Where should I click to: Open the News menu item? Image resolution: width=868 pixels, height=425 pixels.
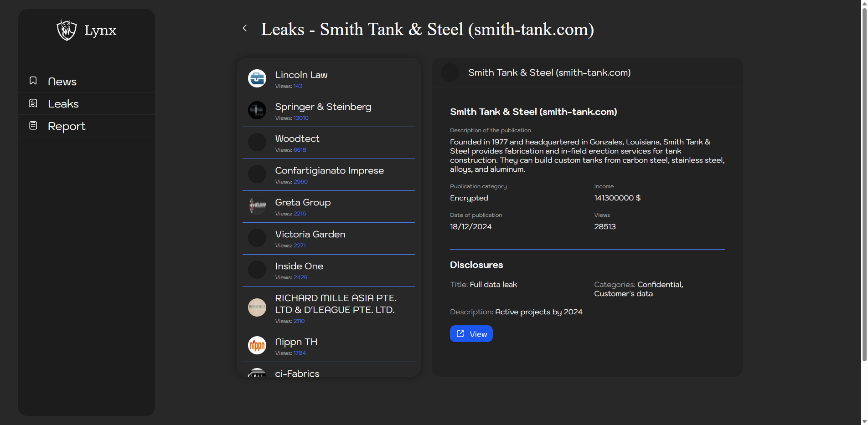(62, 82)
